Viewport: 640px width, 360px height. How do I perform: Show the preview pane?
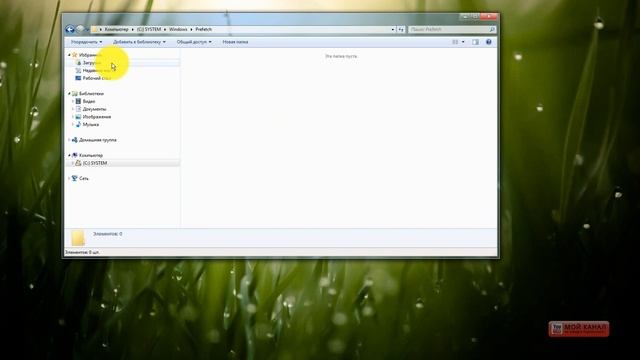475,42
